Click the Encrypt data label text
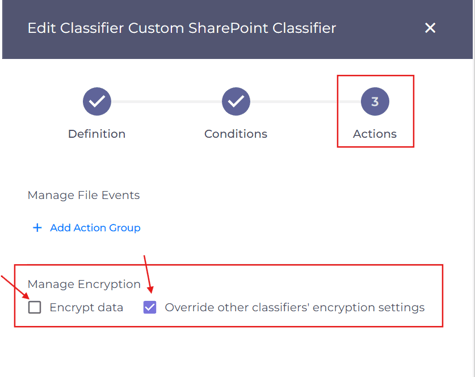This screenshot has height=377, width=475. point(86,307)
